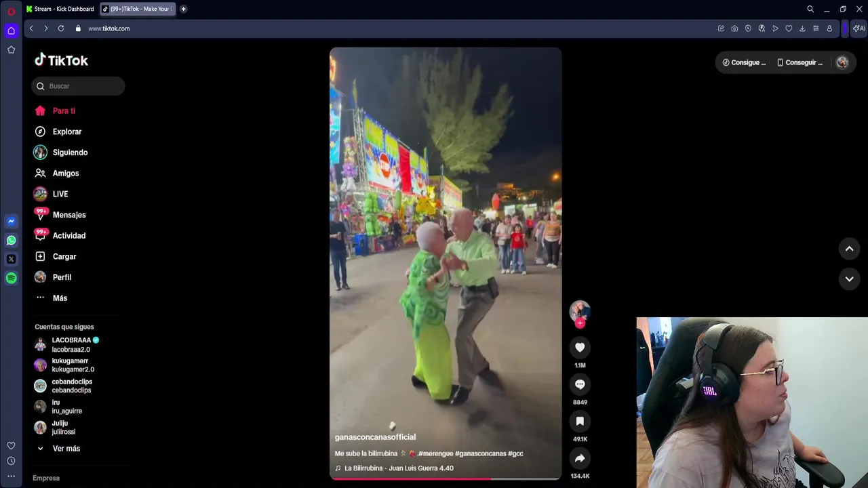Open the page translate icon
The image size is (868, 488).
762,28
